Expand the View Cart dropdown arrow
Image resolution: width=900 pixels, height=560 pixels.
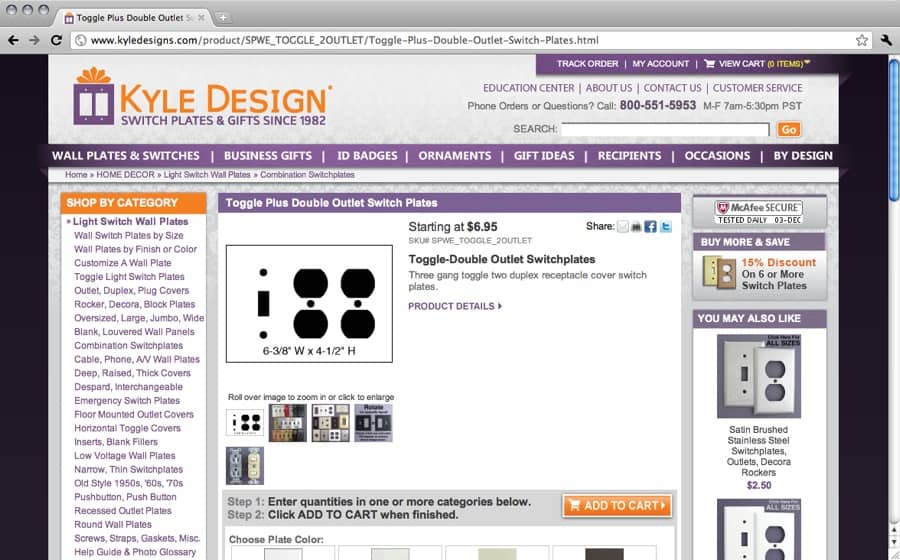pyautogui.click(x=807, y=62)
